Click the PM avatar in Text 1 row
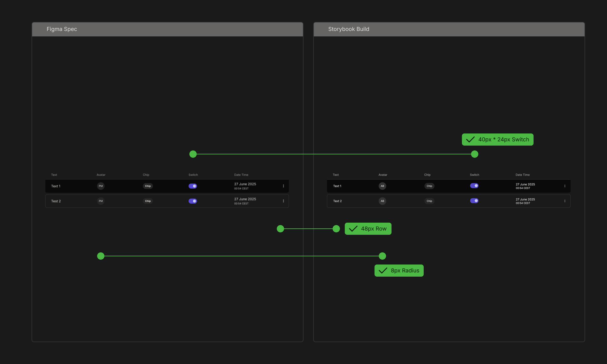Image resolution: width=607 pixels, height=364 pixels. (100, 186)
